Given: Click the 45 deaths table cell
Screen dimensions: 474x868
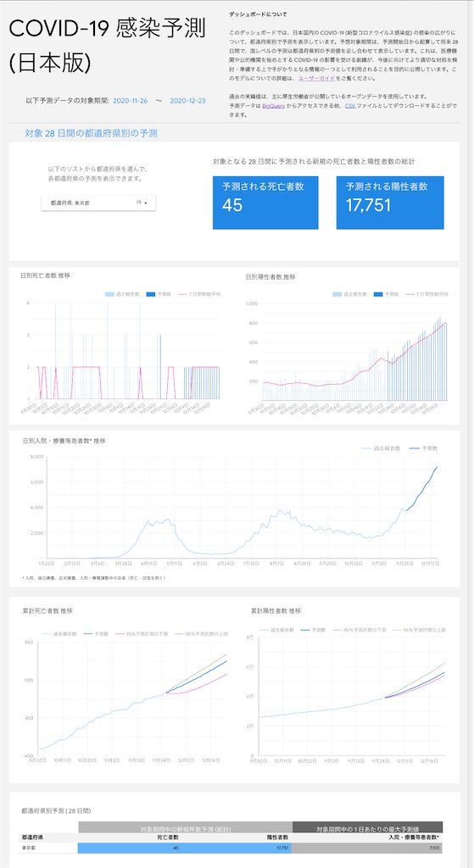Looking at the screenshot, I should tap(176, 848).
